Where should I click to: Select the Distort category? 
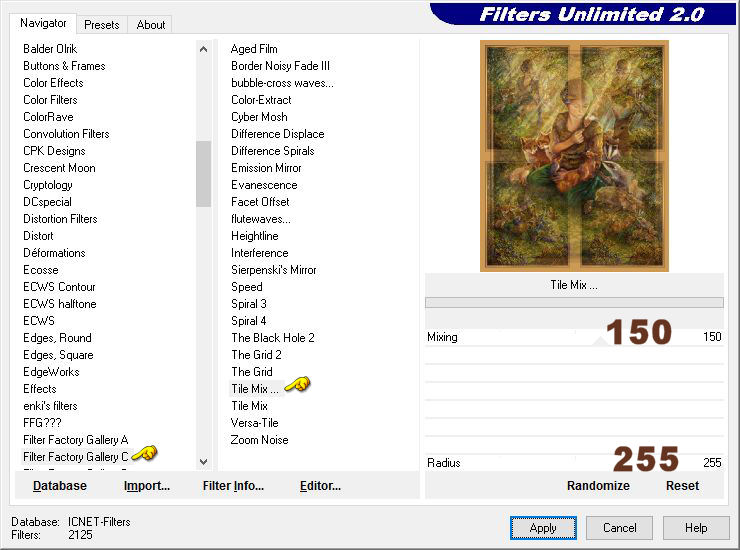38,236
